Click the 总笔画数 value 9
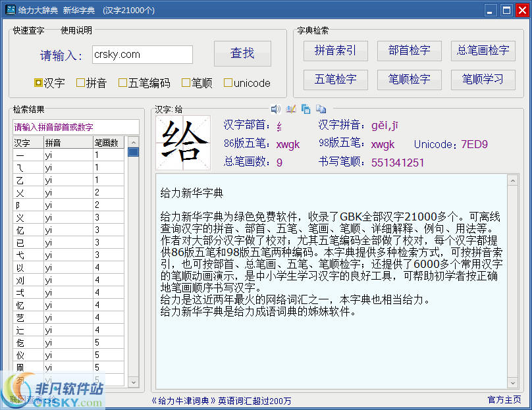This screenshot has width=532, height=410. pyautogui.click(x=279, y=163)
